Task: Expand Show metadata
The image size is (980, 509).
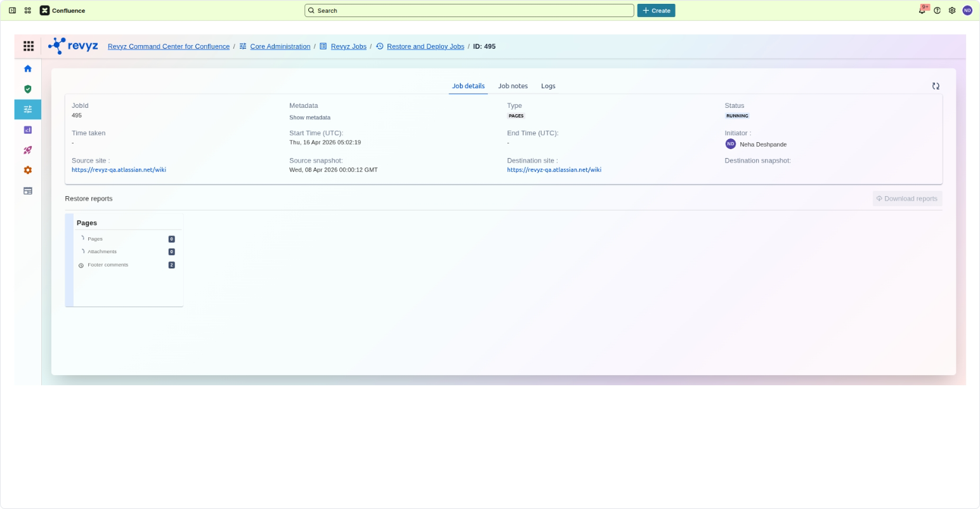Action: point(310,117)
